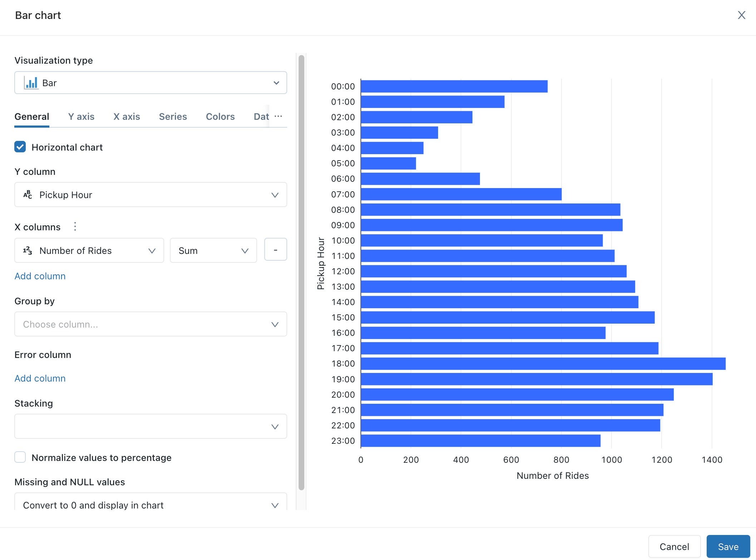Enable Normalize values to percentage
This screenshot has height=560, width=756.
click(21, 458)
